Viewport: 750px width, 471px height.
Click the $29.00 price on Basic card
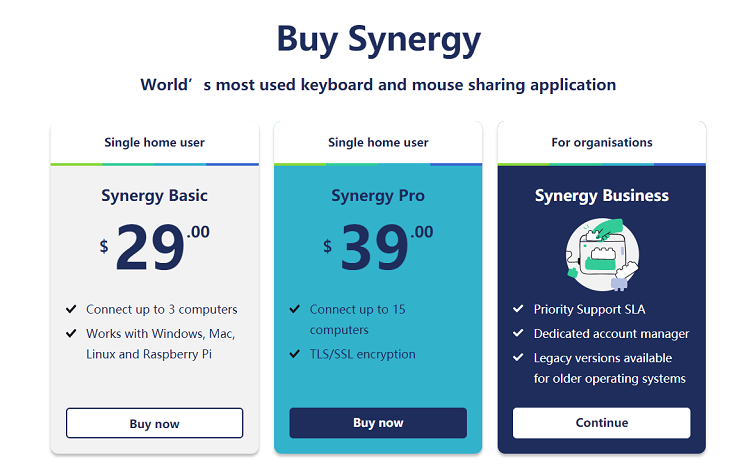pyautogui.click(x=154, y=247)
